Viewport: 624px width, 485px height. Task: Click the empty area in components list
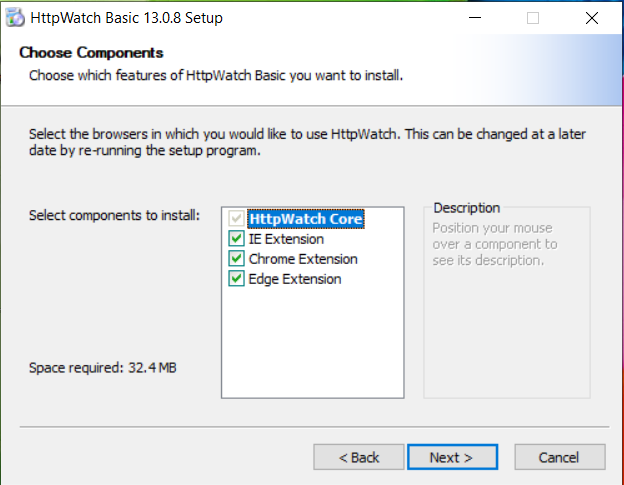coord(313,342)
